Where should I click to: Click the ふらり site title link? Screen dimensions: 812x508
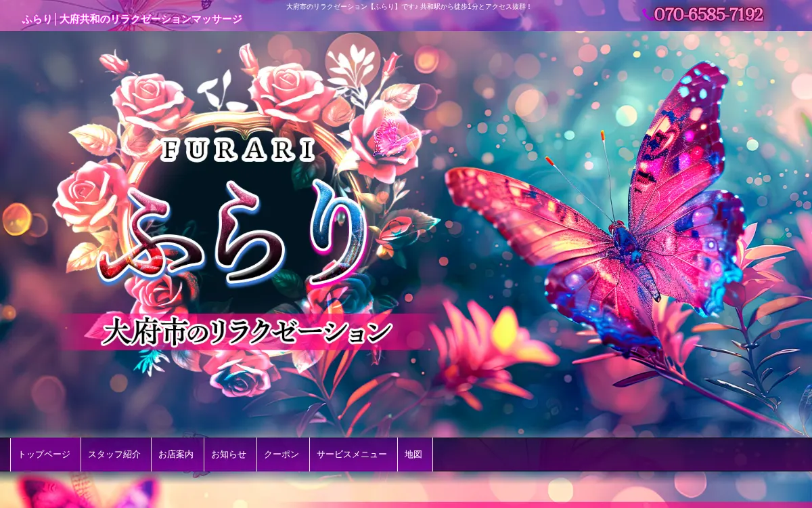(x=131, y=19)
